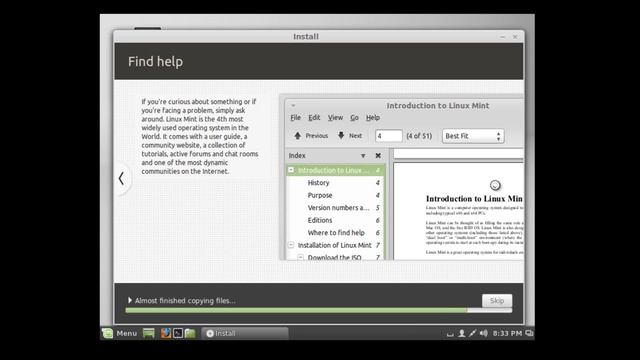
Task: Click the installation progress bar
Action: click(318, 311)
